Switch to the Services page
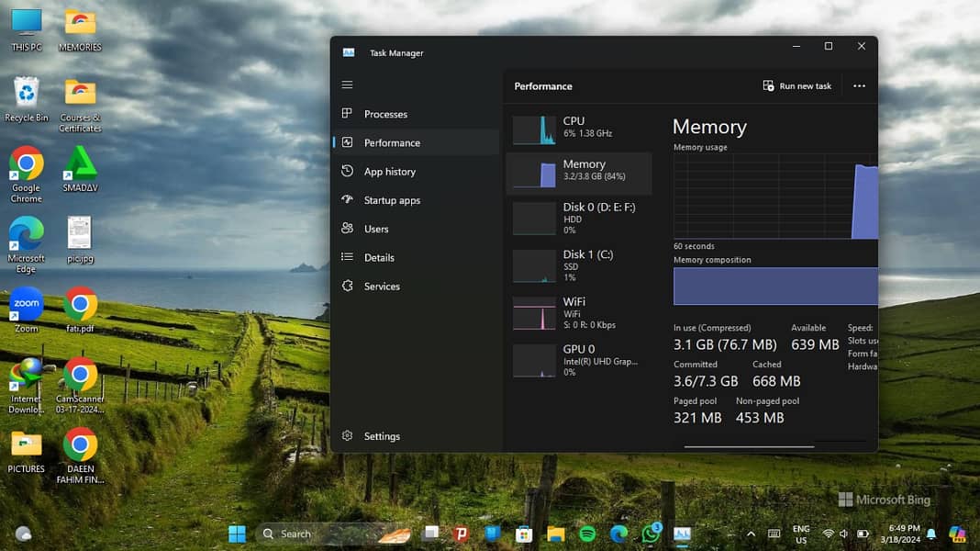Image resolution: width=980 pixels, height=551 pixels. point(382,287)
